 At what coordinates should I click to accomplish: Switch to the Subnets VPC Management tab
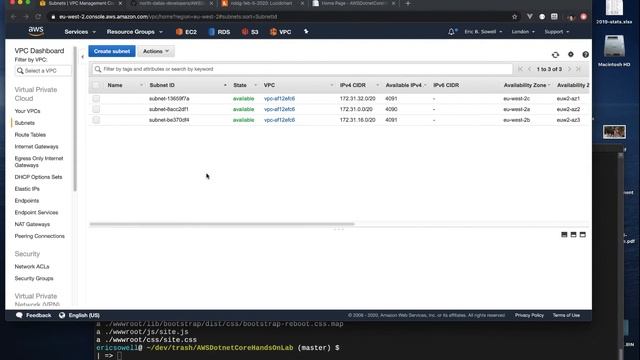coord(80,3)
